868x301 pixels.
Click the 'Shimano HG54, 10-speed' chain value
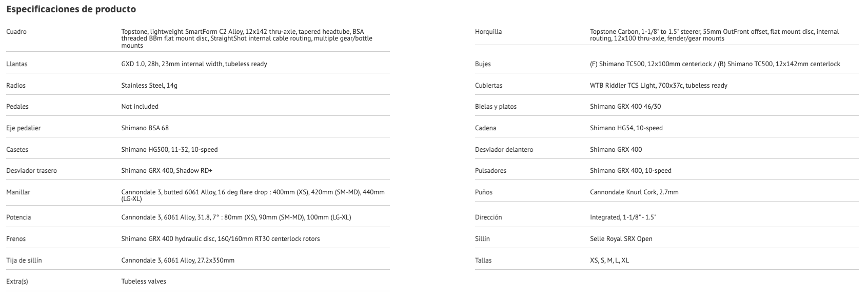[x=626, y=128]
